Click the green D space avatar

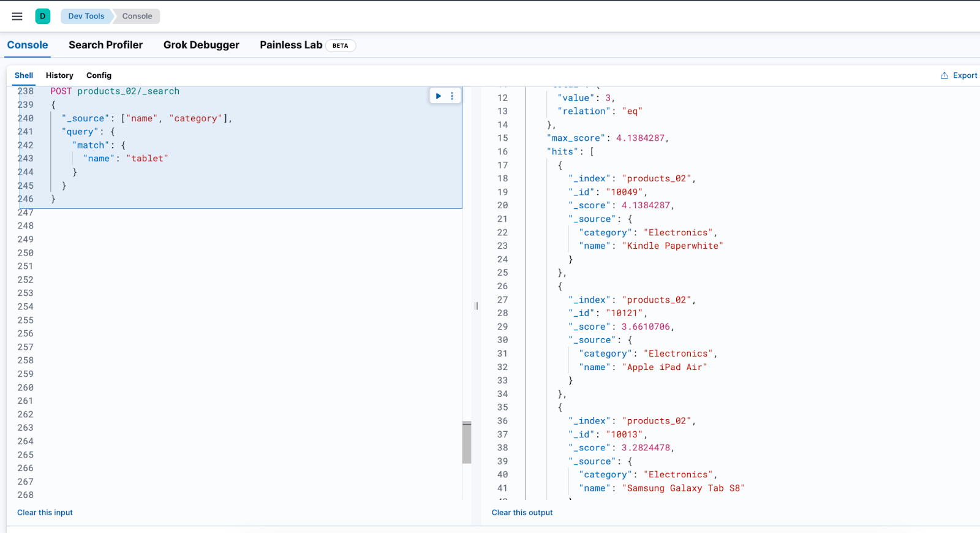[43, 17]
